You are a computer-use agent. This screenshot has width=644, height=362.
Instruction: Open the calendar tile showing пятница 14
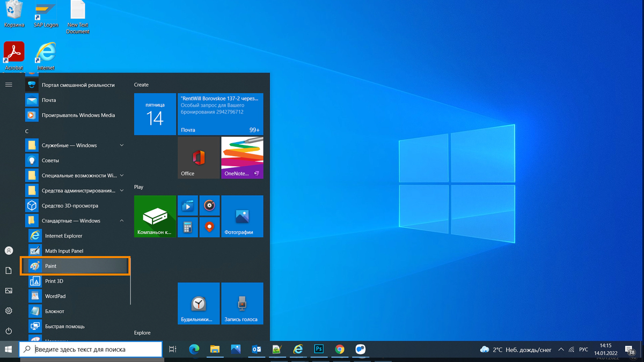(x=155, y=114)
